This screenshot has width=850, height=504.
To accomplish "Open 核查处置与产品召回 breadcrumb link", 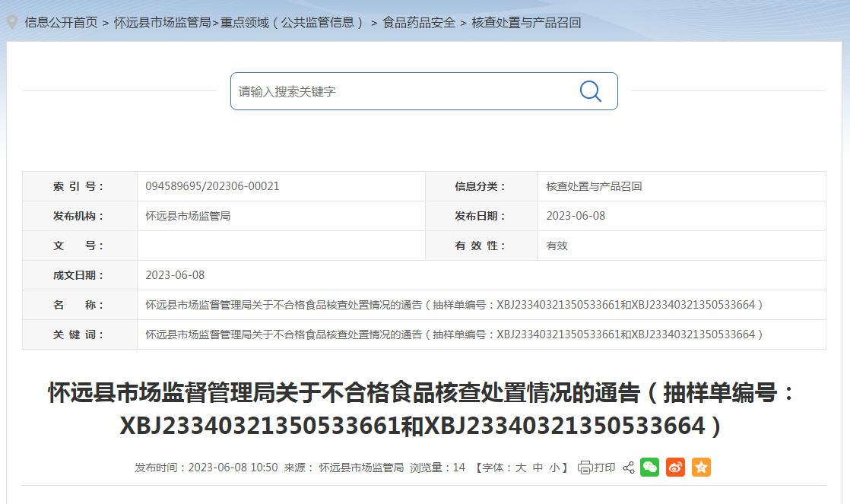I will [526, 23].
